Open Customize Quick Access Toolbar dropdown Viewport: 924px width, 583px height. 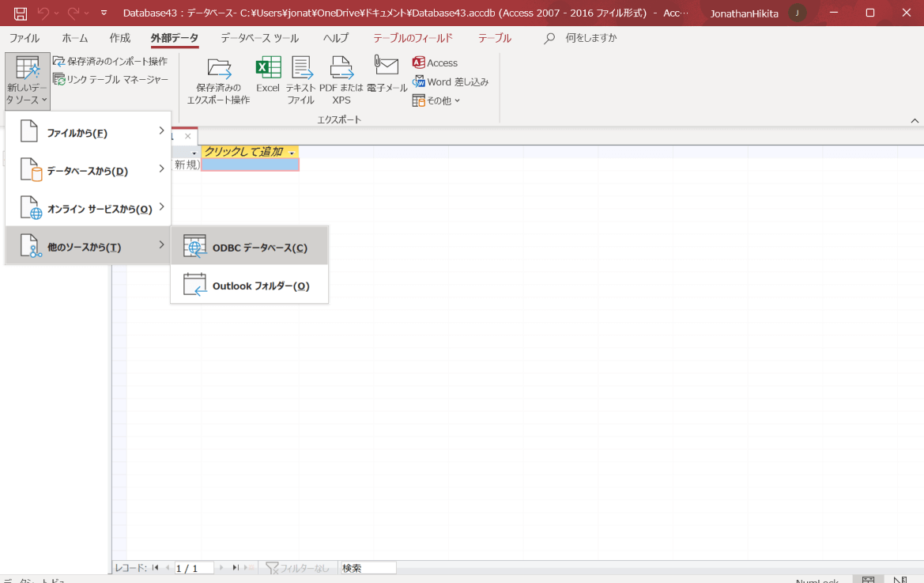click(x=104, y=13)
